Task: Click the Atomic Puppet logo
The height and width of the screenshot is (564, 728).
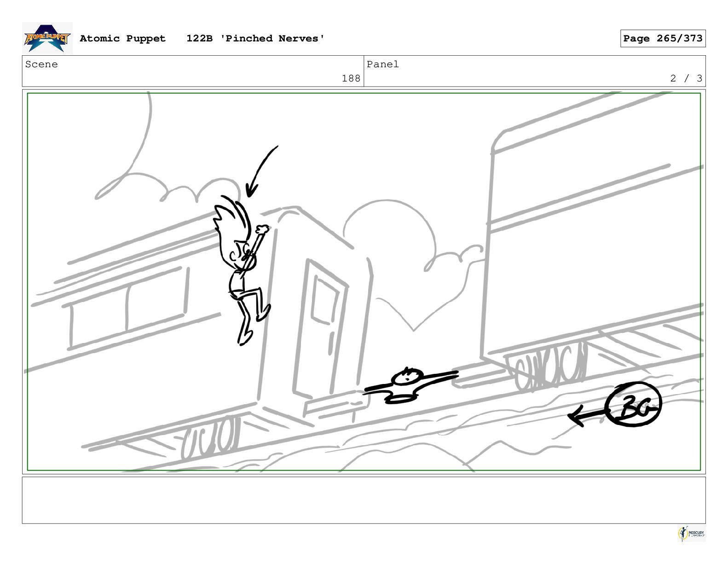Action: 47,38
